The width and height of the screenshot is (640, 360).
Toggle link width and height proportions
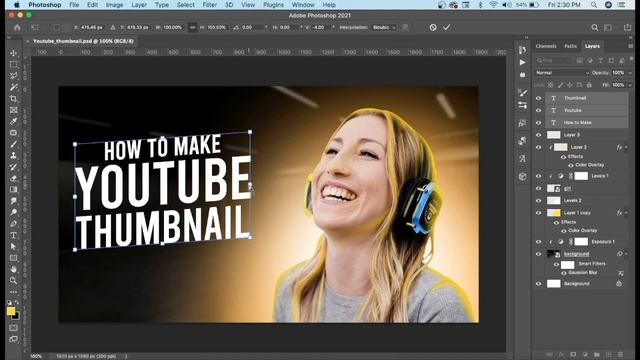coord(192,27)
